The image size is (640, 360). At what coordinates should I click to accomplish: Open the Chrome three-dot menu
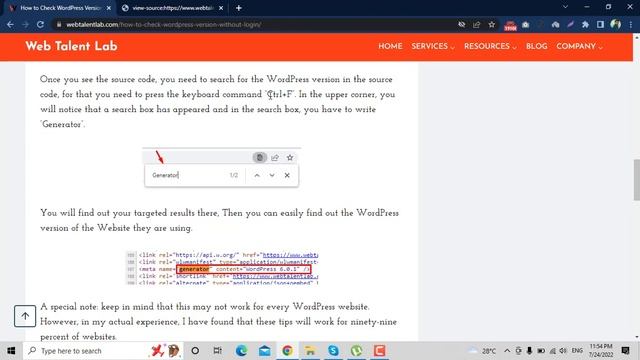pos(631,24)
